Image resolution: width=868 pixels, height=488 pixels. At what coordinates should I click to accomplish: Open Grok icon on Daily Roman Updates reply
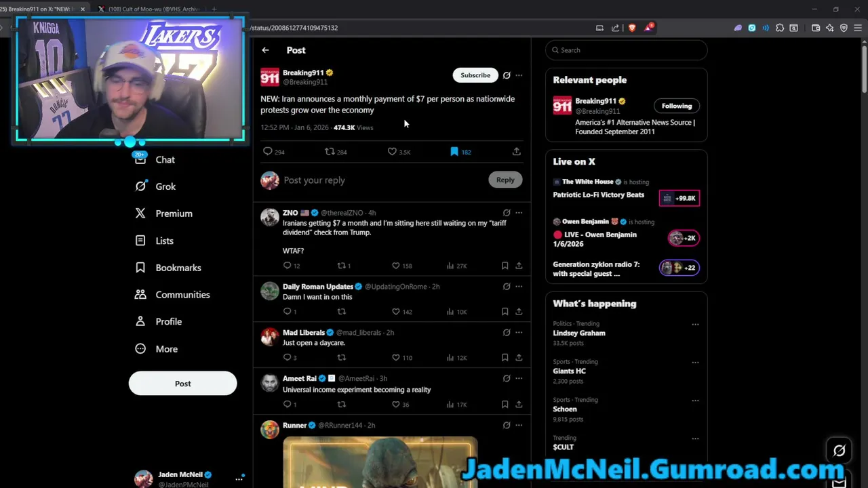(507, 287)
